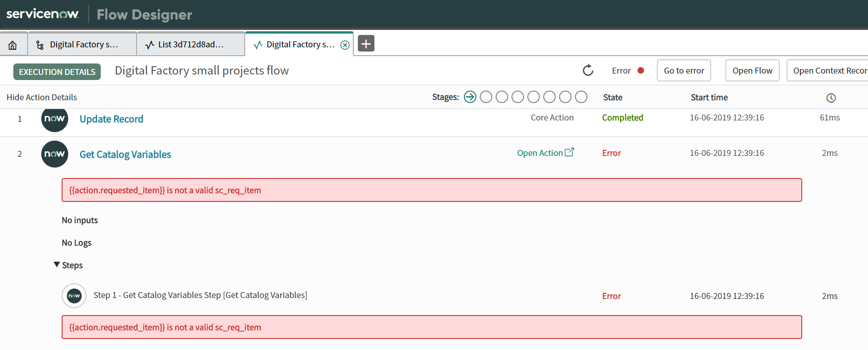Click the Error state of Step 1
Image resolution: width=868 pixels, height=350 pixels.
pos(611,296)
